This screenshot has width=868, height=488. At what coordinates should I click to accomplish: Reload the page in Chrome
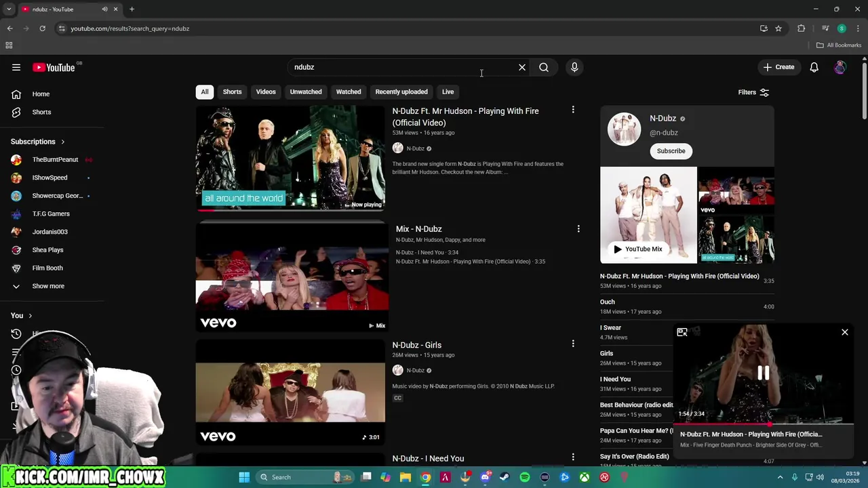tap(42, 28)
